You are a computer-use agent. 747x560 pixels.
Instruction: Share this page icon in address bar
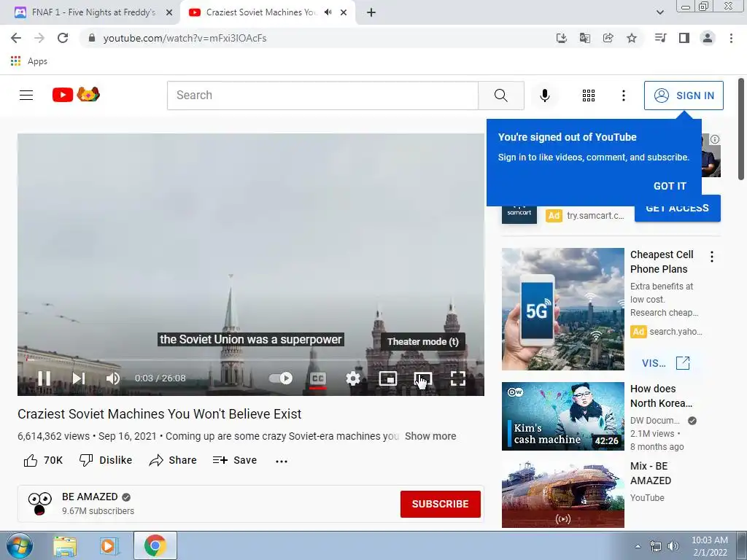[x=608, y=38]
